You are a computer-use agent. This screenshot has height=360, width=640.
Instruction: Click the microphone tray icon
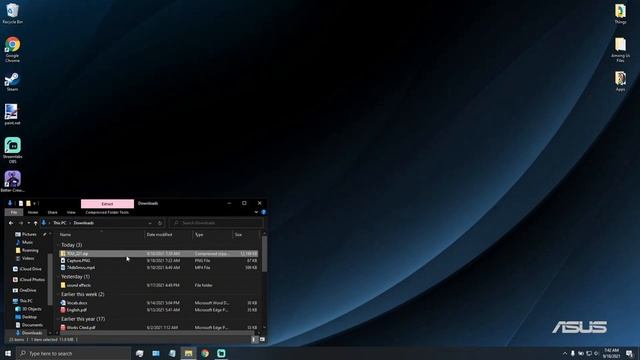point(573,353)
